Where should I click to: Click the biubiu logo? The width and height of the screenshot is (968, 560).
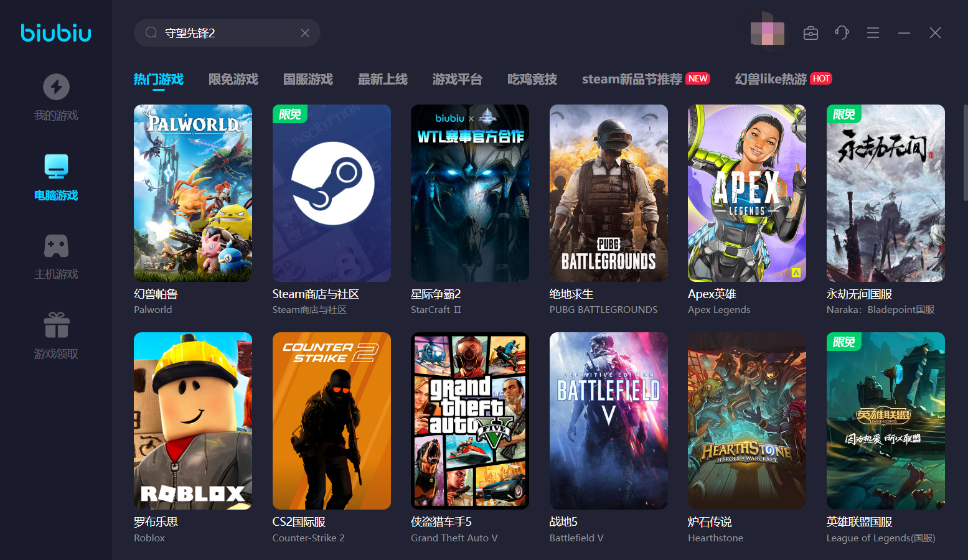(56, 33)
